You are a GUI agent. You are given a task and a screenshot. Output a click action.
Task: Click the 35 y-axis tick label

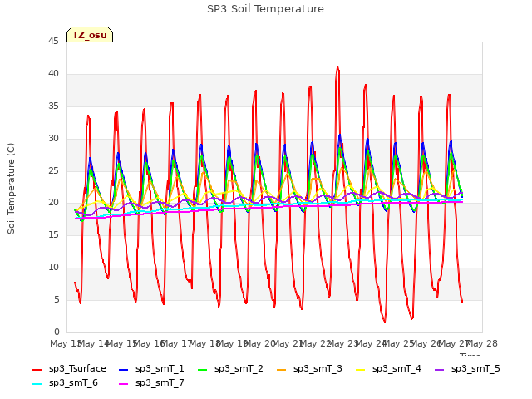tap(53, 106)
